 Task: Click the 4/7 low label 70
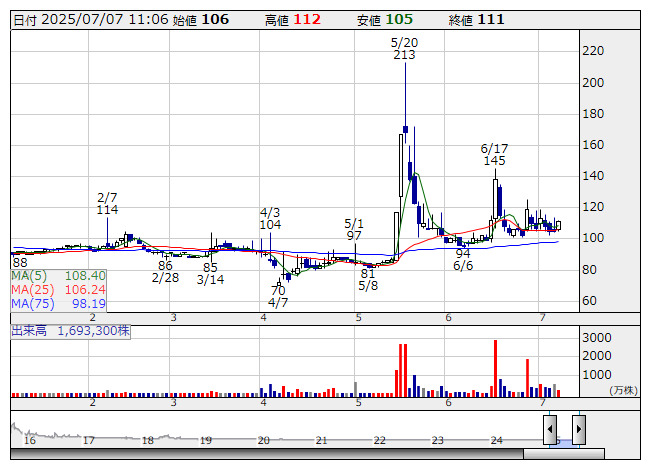click(277, 290)
